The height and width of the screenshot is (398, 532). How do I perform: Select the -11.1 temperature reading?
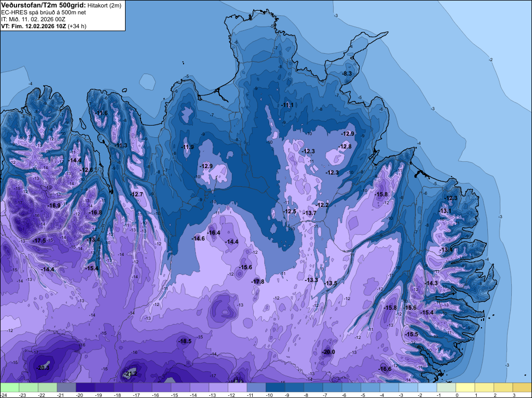point(287,105)
